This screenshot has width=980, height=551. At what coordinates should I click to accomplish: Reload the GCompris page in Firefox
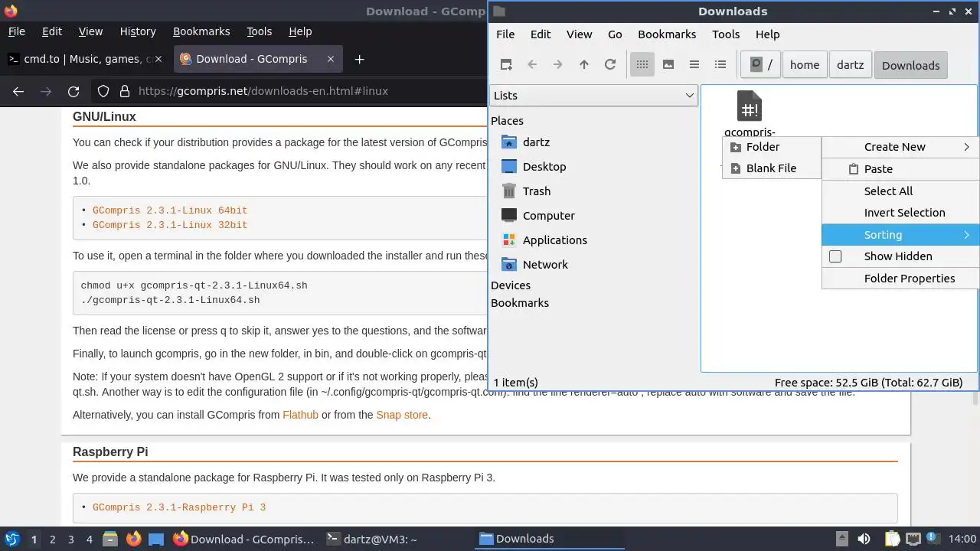click(x=73, y=91)
